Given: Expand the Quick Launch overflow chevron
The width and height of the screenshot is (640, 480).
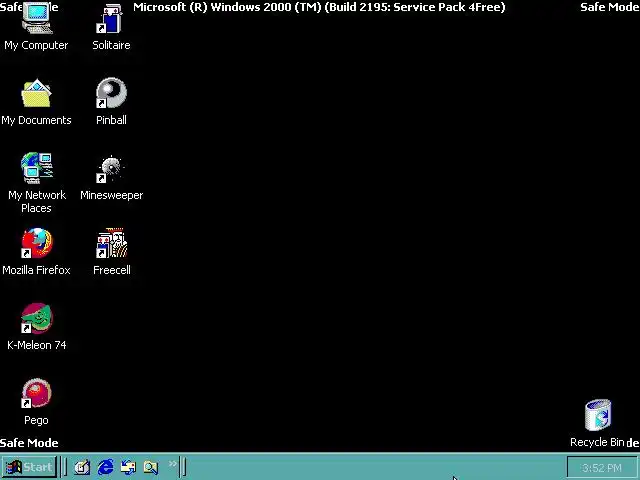Looking at the screenshot, I should 173,464.
